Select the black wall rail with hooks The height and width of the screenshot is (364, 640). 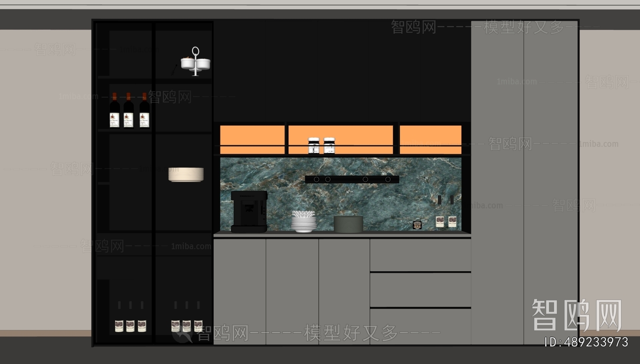point(352,179)
